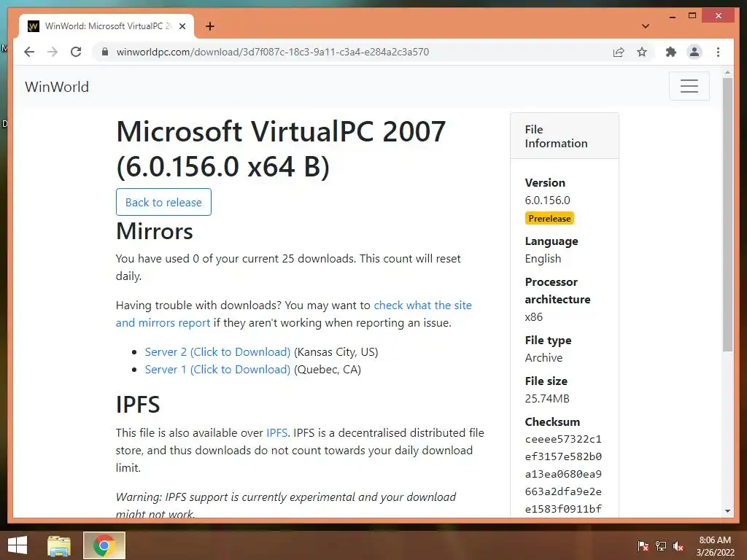Screen dimensions: 747x560
Task: Click checksum line ceeee57322c1
Action: click(563, 439)
